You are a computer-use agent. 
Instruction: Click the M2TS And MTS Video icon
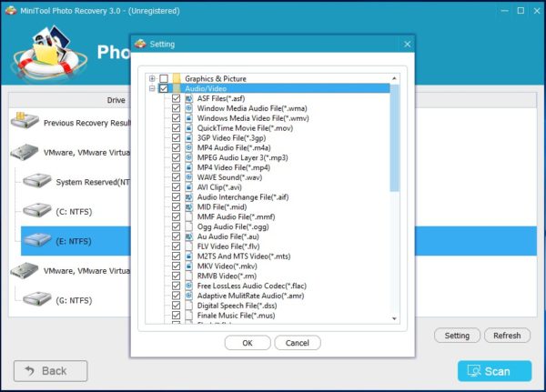pyautogui.click(x=188, y=256)
